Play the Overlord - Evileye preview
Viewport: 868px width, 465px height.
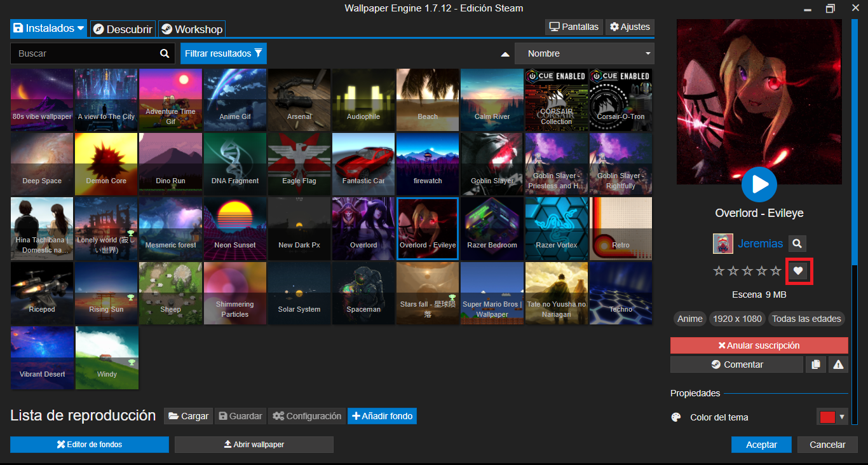pos(759,184)
